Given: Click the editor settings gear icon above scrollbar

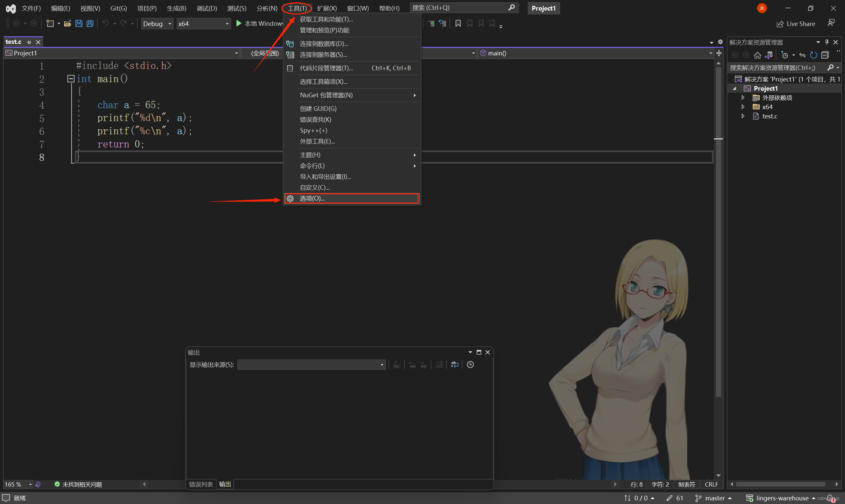Looking at the screenshot, I should click(x=720, y=42).
